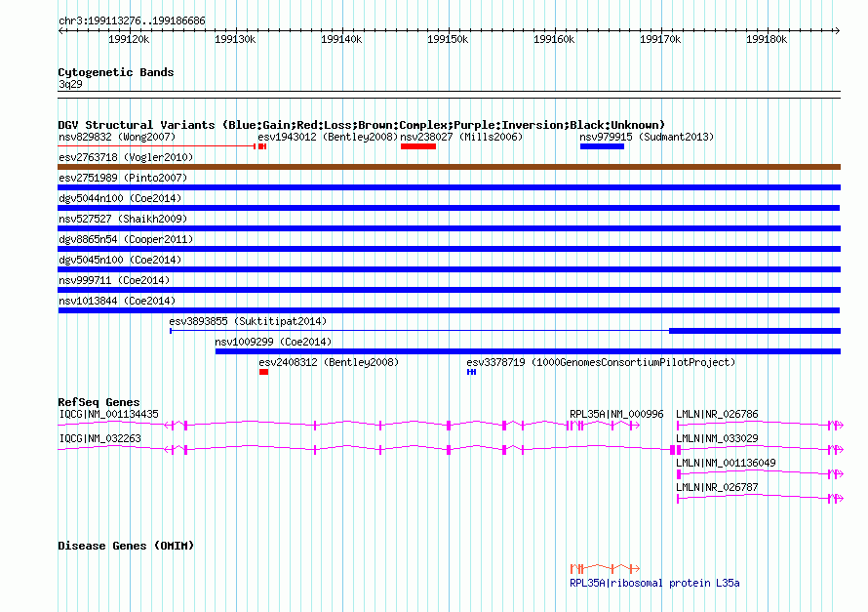Open the LMLN|NR_026786 transcript label
The image size is (868, 612).
coord(717,414)
